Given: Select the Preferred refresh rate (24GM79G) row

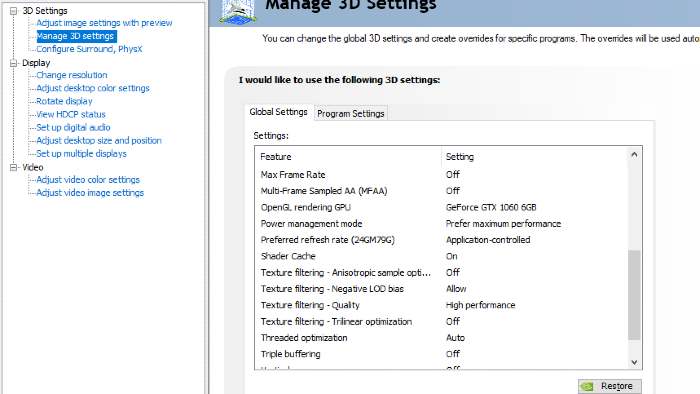Looking at the screenshot, I should pyautogui.click(x=441, y=240).
